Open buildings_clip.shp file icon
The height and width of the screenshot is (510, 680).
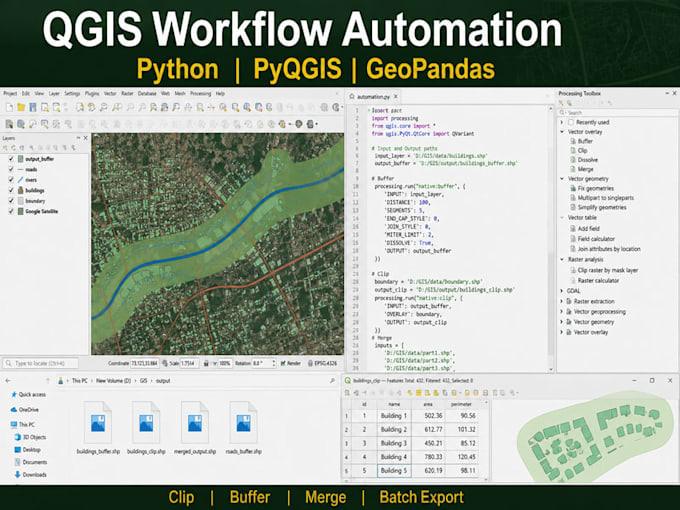tap(146, 422)
